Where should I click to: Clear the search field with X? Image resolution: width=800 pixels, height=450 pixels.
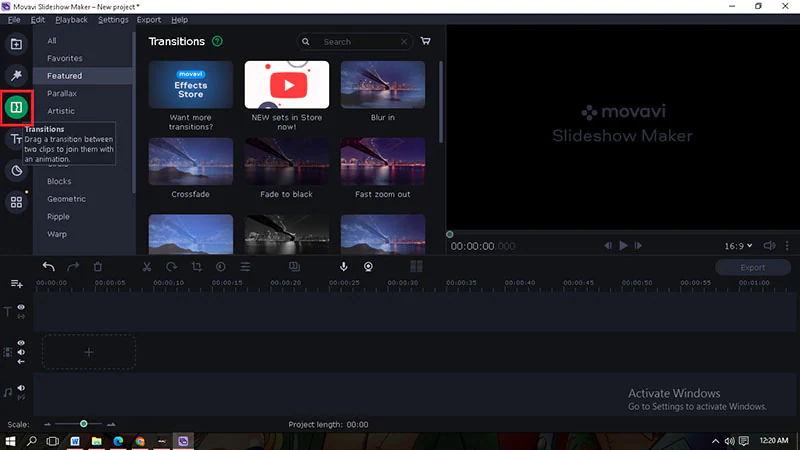pyautogui.click(x=404, y=42)
